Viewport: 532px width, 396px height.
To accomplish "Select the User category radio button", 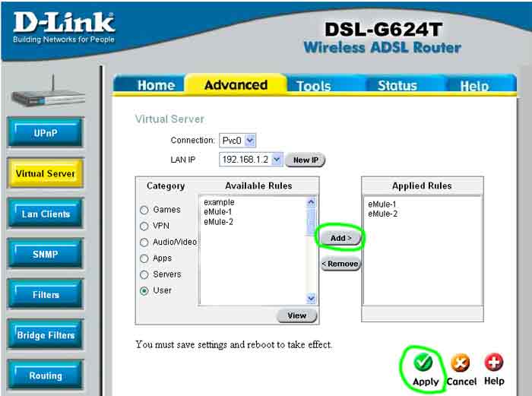I will coord(144,291).
